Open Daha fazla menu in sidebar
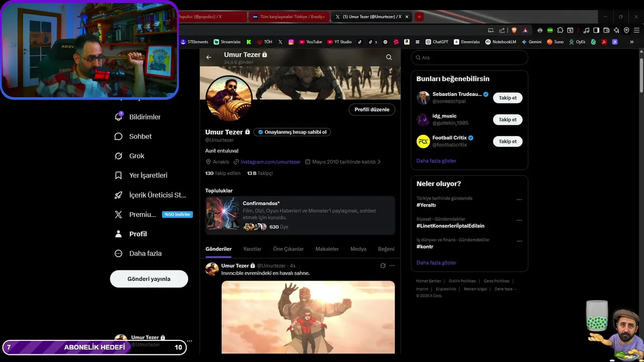Viewport: 644px width, 362px height. (138, 253)
